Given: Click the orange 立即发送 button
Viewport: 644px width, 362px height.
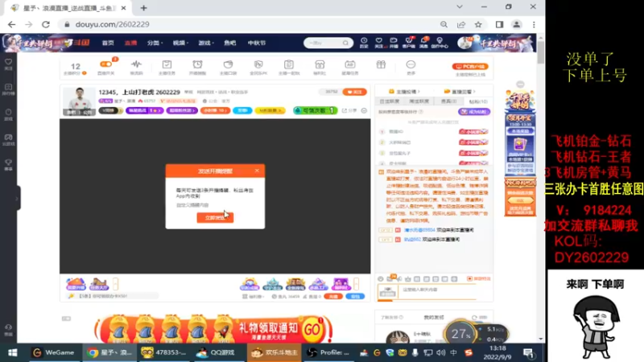Looking at the screenshot, I should pos(215,217).
